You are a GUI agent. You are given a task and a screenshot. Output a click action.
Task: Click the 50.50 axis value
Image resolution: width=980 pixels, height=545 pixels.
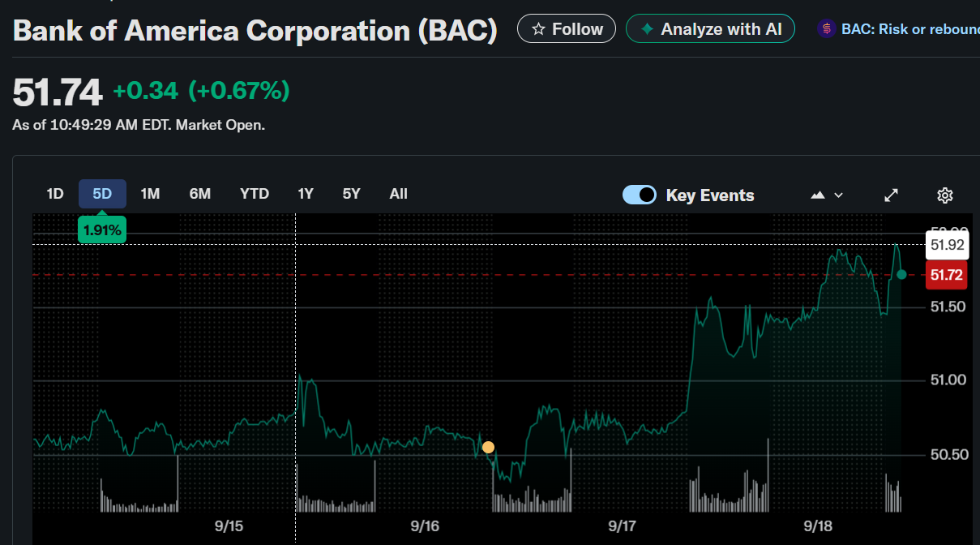coord(948,454)
